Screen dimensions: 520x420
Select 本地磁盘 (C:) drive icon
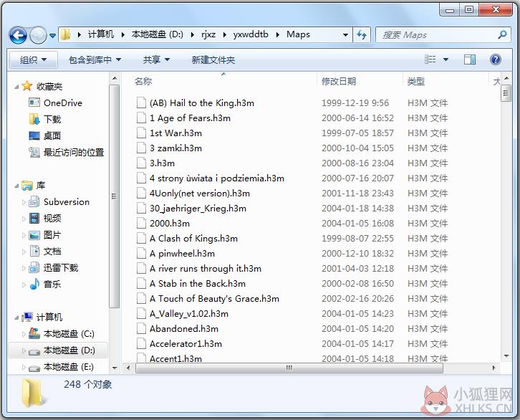click(34, 333)
